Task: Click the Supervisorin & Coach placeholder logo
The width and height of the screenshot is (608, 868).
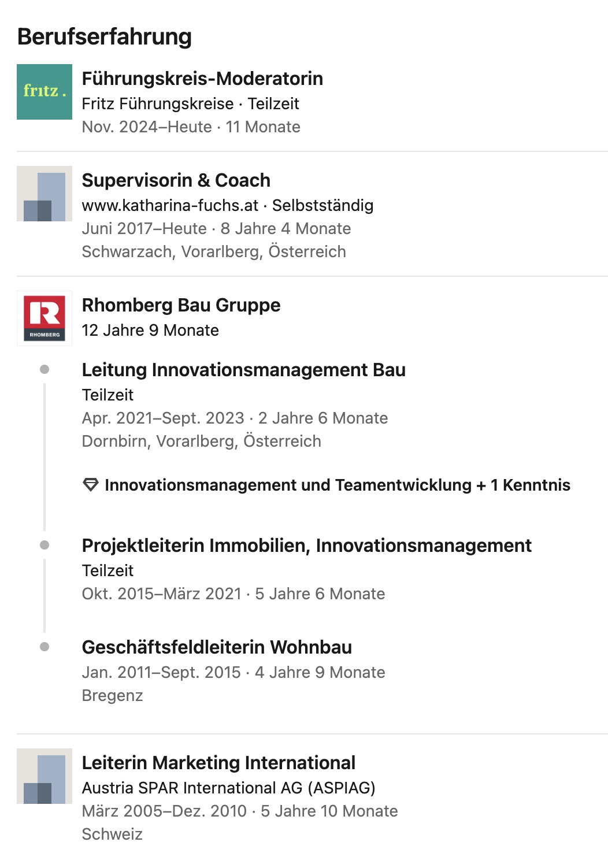Action: [45, 194]
